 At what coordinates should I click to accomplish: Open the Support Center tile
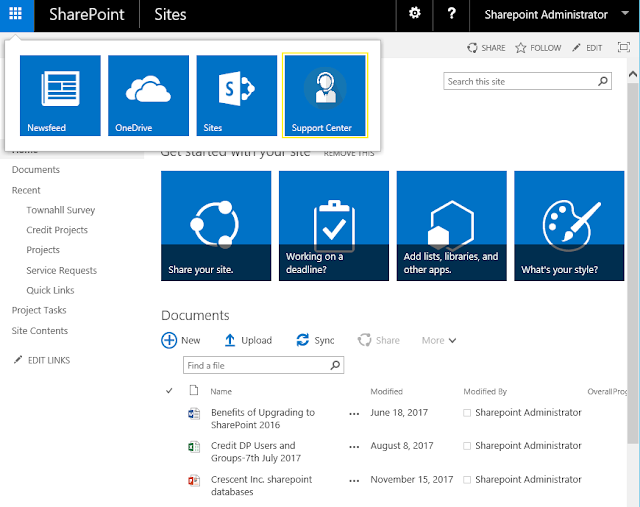tap(325, 96)
